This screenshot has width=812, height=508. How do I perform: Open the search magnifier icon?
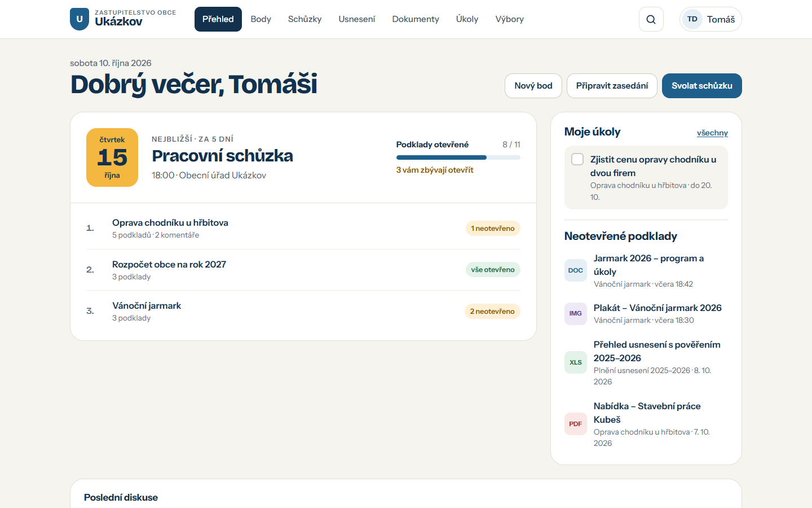pos(651,19)
